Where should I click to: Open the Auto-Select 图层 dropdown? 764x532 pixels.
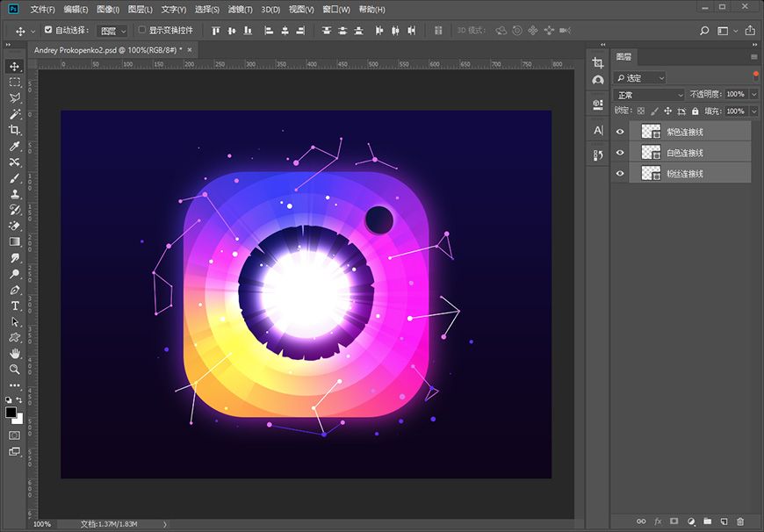[112, 31]
